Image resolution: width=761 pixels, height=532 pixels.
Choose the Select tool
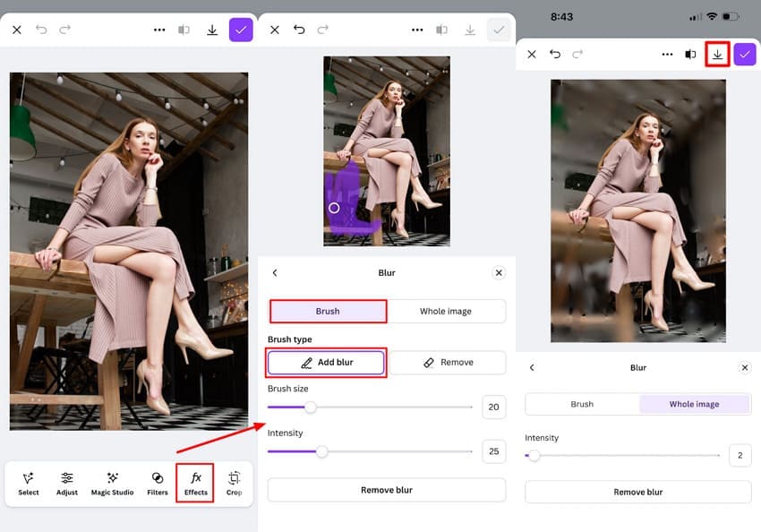(28, 484)
